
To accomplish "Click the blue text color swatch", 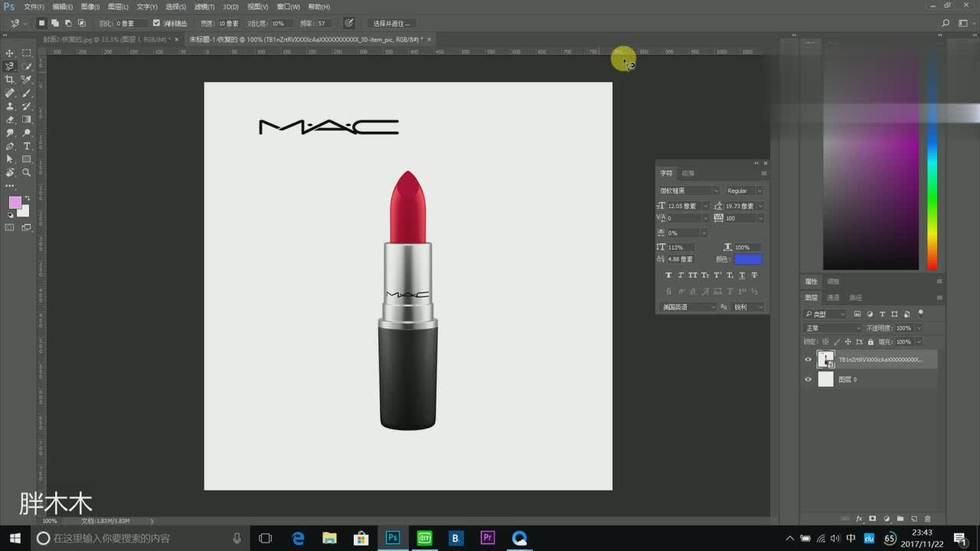I will click(x=748, y=259).
